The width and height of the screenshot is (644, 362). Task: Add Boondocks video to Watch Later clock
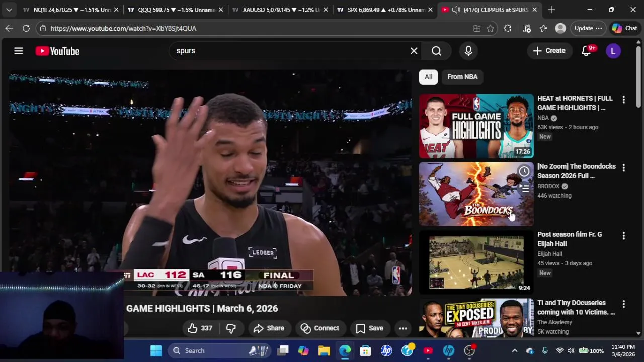[x=524, y=172]
